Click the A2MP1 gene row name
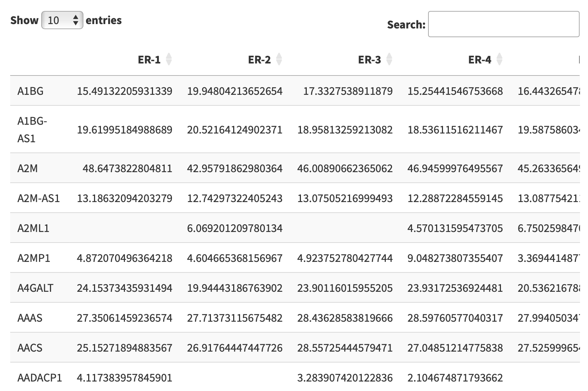Viewport: 588px width, 391px height. (x=34, y=258)
